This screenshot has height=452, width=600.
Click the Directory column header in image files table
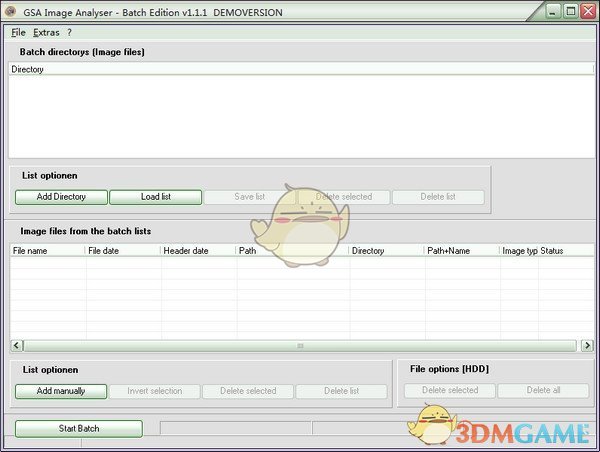(x=386, y=251)
